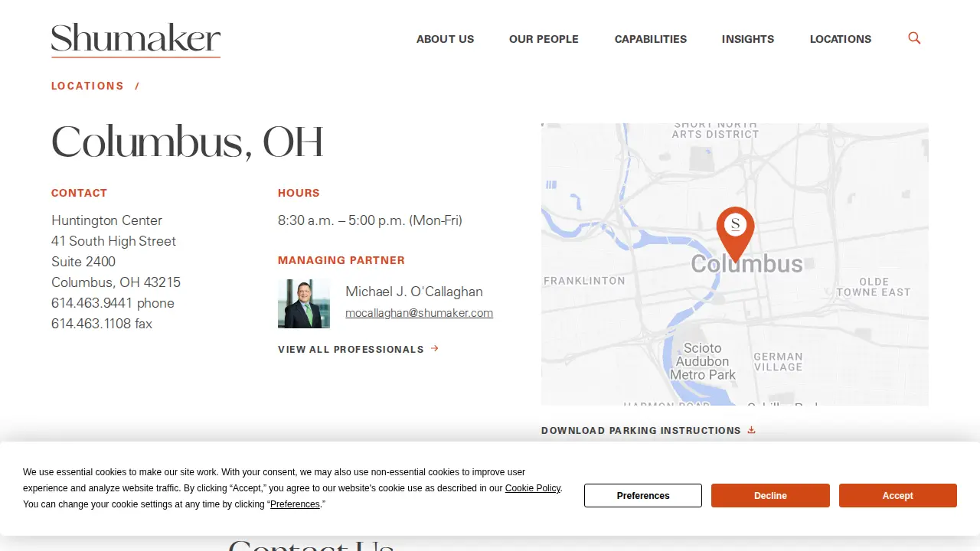
Task: Click the hours 8:30 a.m. – 5:00 p.m. text
Action: (x=370, y=220)
